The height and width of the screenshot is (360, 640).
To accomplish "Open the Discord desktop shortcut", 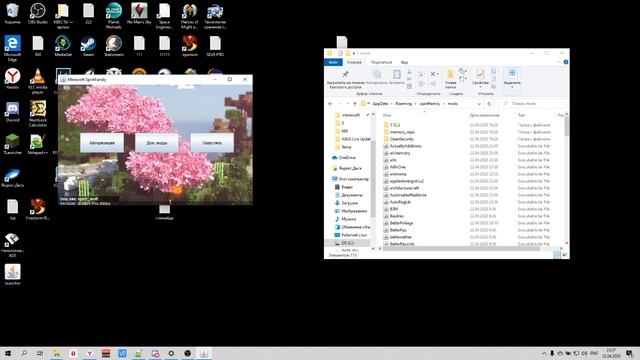I will pyautogui.click(x=13, y=112).
